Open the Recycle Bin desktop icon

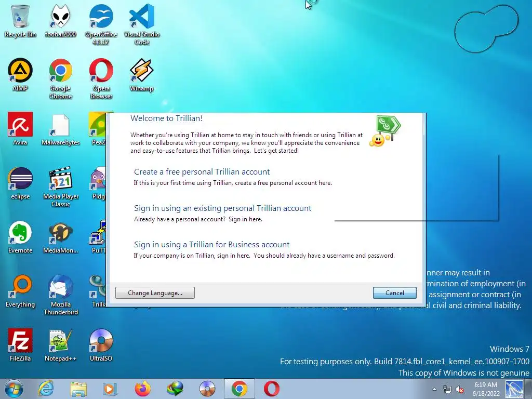click(x=20, y=20)
